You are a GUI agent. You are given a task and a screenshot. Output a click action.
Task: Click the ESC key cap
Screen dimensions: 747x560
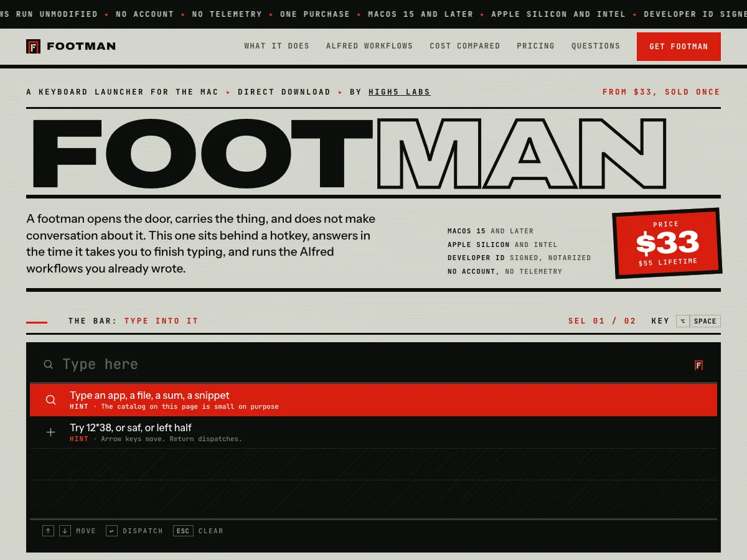coord(183,531)
